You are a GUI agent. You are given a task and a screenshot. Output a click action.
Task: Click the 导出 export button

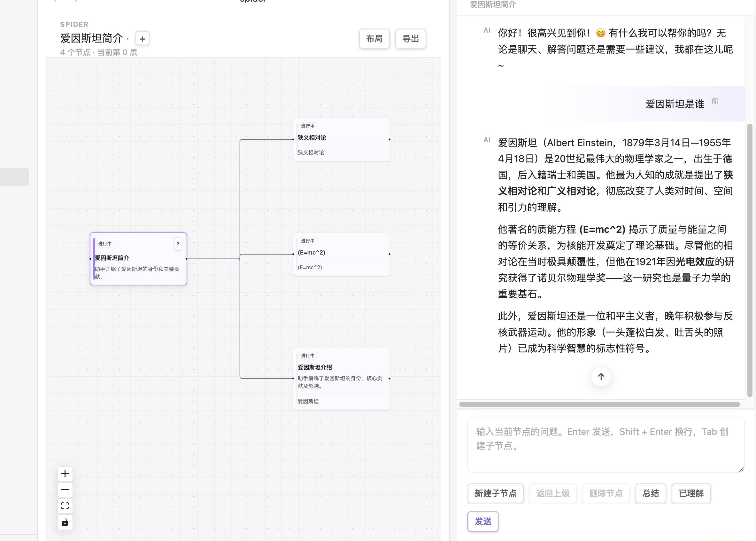[x=411, y=39]
